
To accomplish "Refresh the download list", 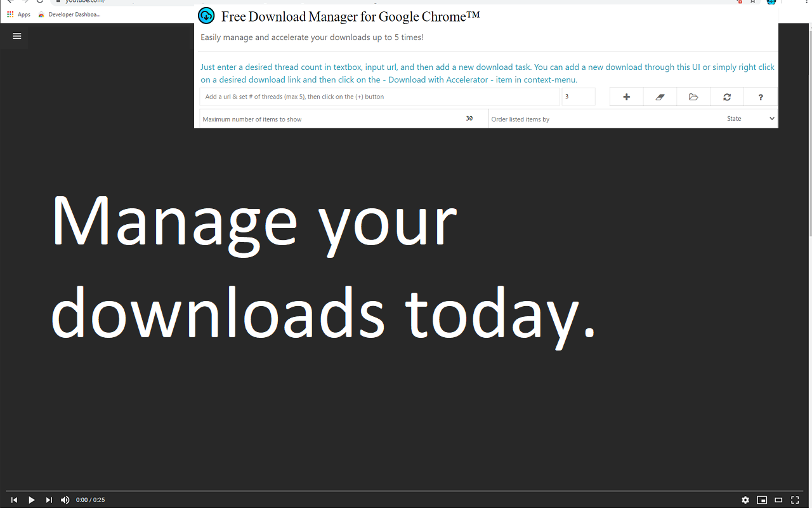I will click(726, 97).
